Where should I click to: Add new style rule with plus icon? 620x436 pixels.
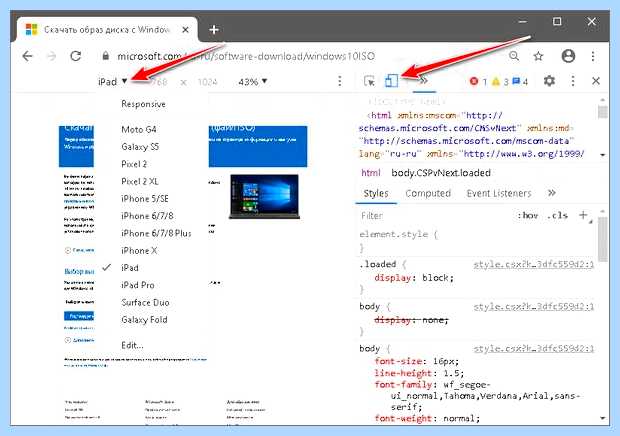[x=583, y=215]
